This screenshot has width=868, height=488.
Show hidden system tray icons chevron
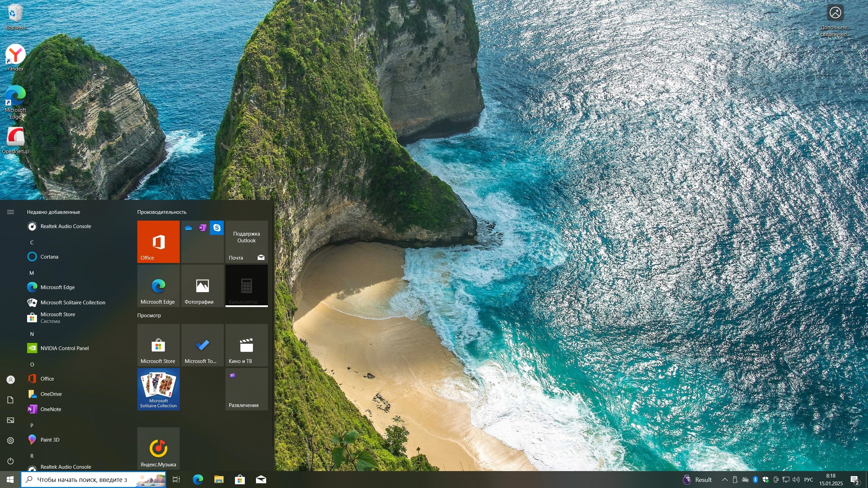725,480
